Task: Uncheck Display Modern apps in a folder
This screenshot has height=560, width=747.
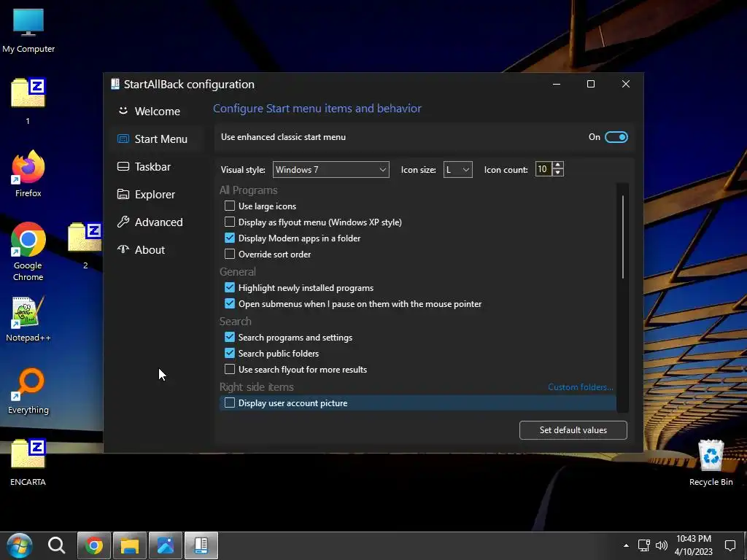Action: 230,238
